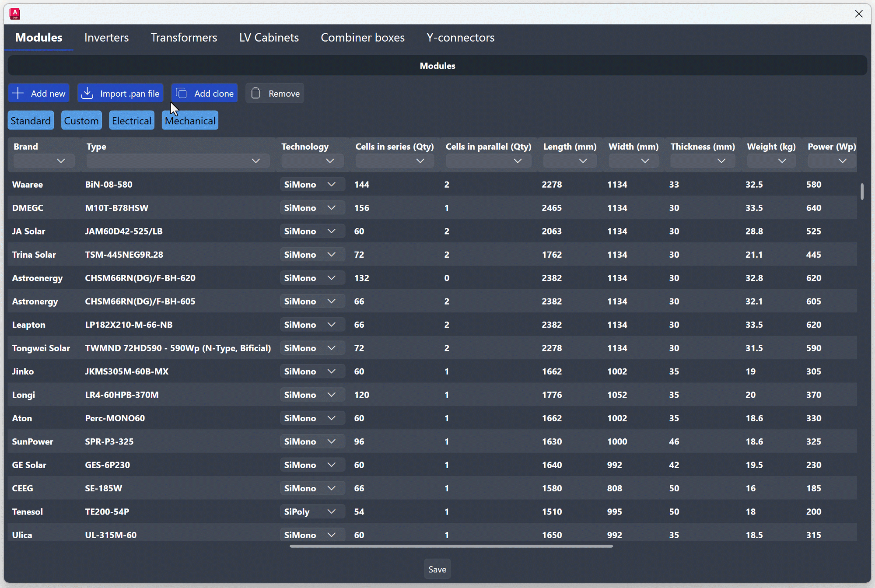This screenshot has height=588, width=875.
Task: Click the plus icon on Add new
Action: click(x=18, y=93)
